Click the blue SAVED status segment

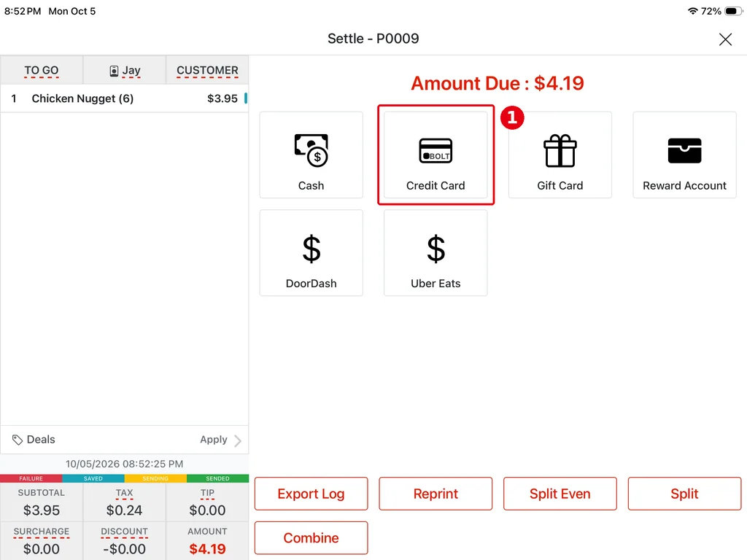93,478
